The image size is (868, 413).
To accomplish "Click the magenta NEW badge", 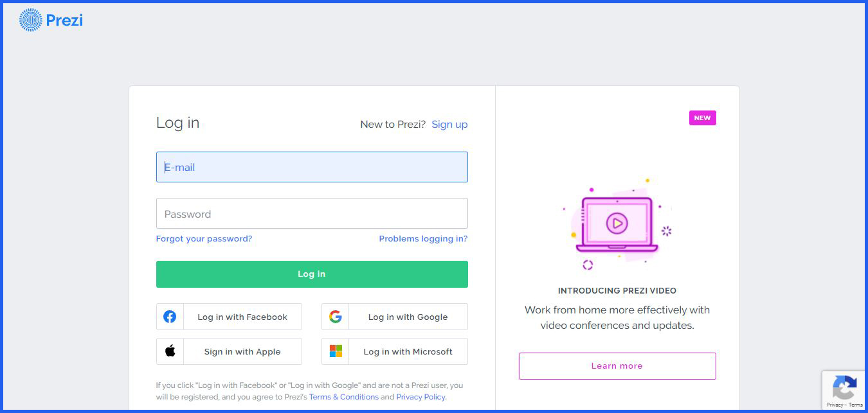I will pyautogui.click(x=702, y=118).
